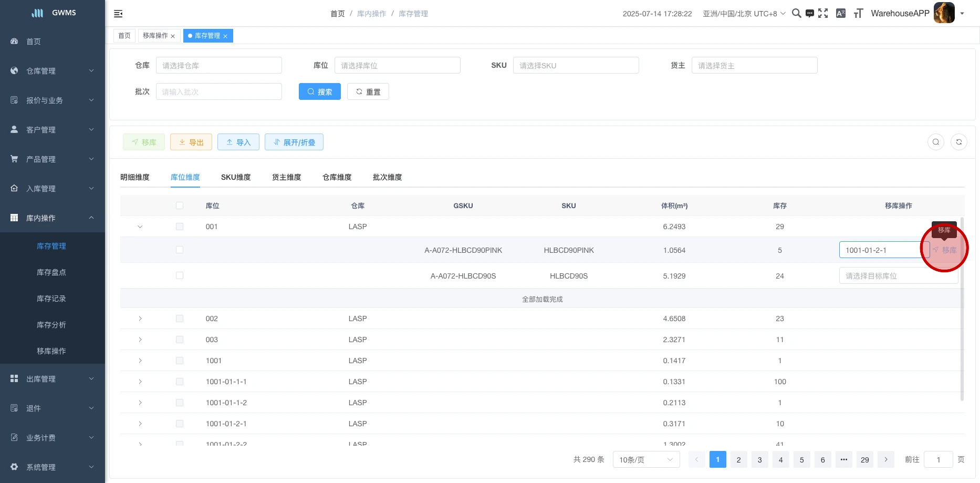Viewport: 980px width, 483px height.
Task: Open the timezone UTC+8 dropdown
Action: click(x=744, y=14)
